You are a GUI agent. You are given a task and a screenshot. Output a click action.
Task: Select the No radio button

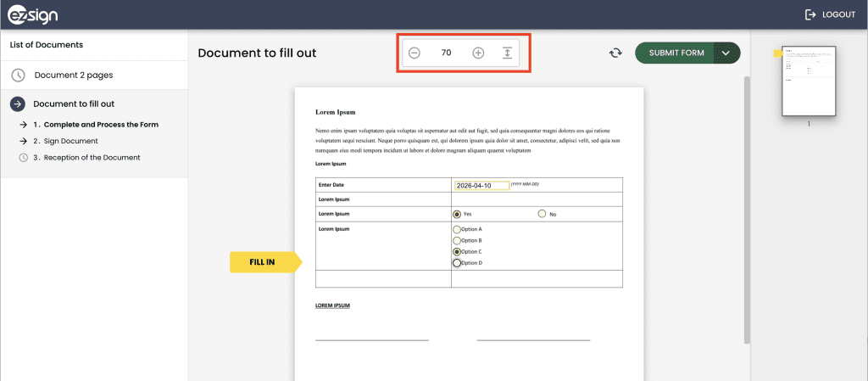coord(542,214)
